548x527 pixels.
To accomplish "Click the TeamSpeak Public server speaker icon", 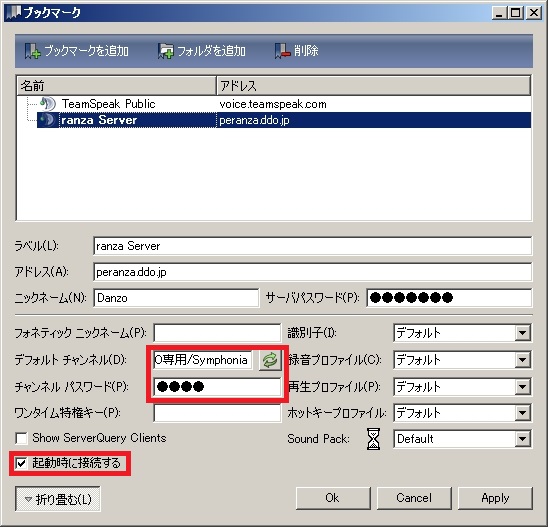I will pos(48,104).
